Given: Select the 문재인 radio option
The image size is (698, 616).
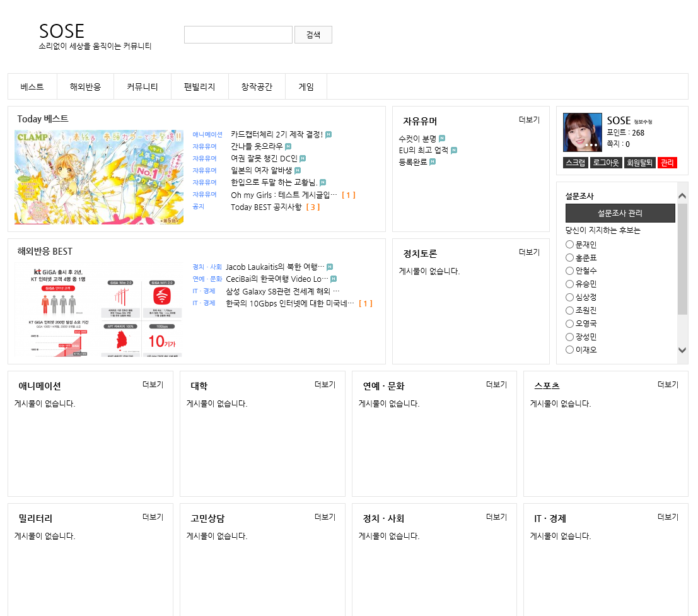Looking at the screenshot, I should click(569, 245).
